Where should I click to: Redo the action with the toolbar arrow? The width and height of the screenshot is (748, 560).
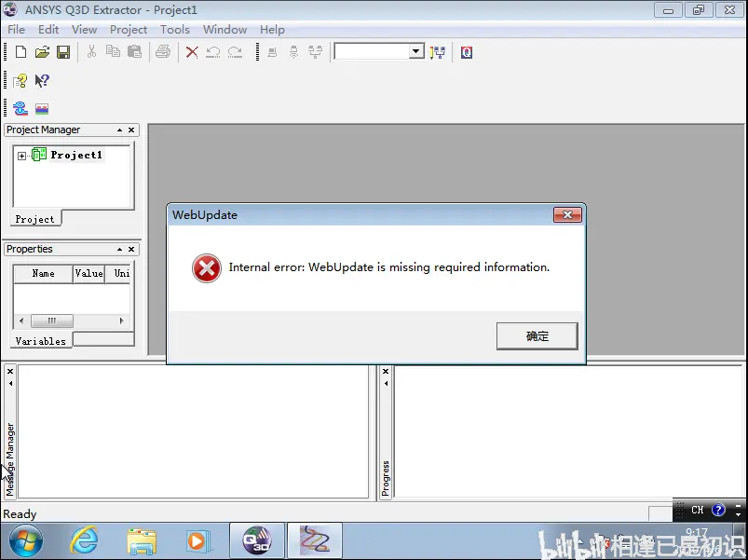click(235, 51)
